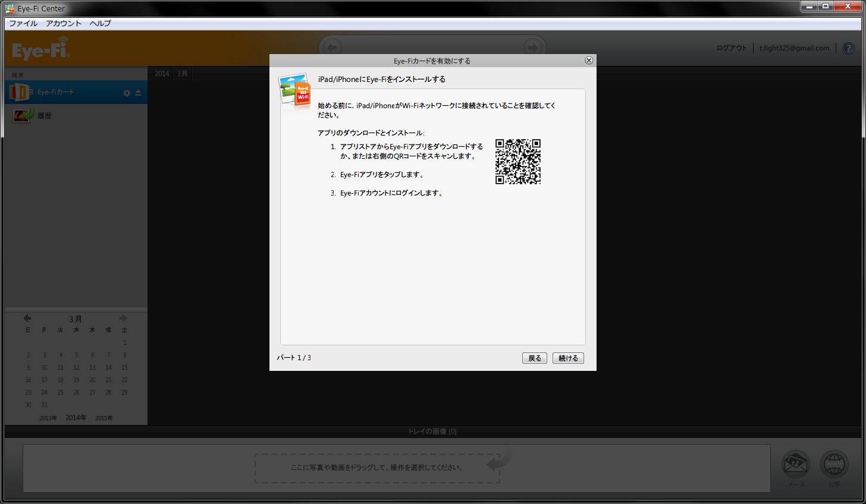The width and height of the screenshot is (866, 504).
Task: Open the ファイル menu
Action: pyautogui.click(x=23, y=23)
